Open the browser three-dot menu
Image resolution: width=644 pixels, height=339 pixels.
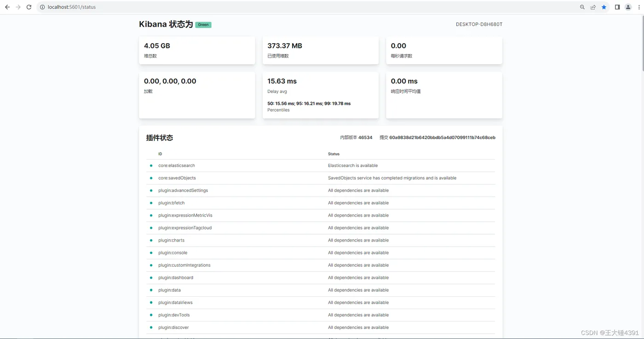pos(639,7)
